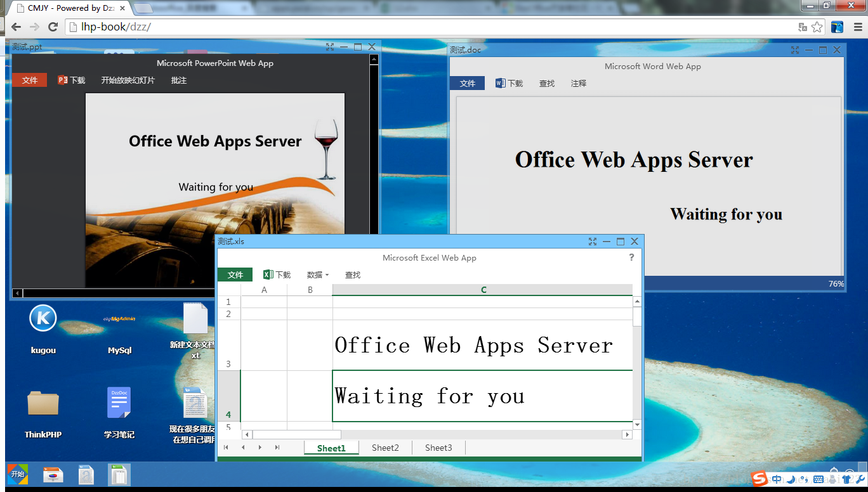The height and width of the screenshot is (492, 868).
Task: Click the 开始 start button
Action: 17,474
